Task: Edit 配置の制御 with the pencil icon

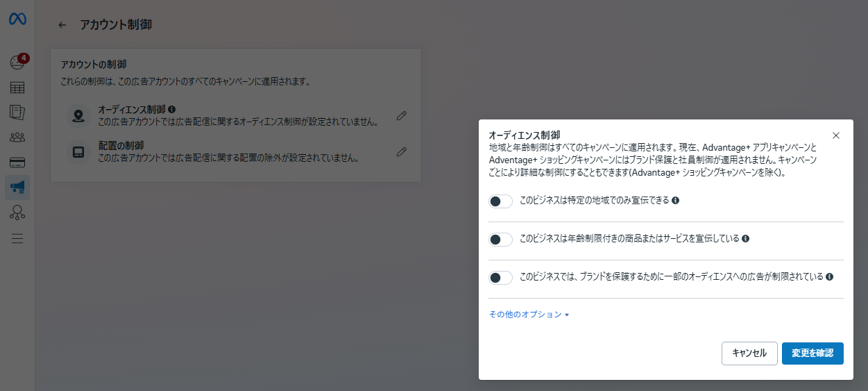Action: pyautogui.click(x=401, y=151)
